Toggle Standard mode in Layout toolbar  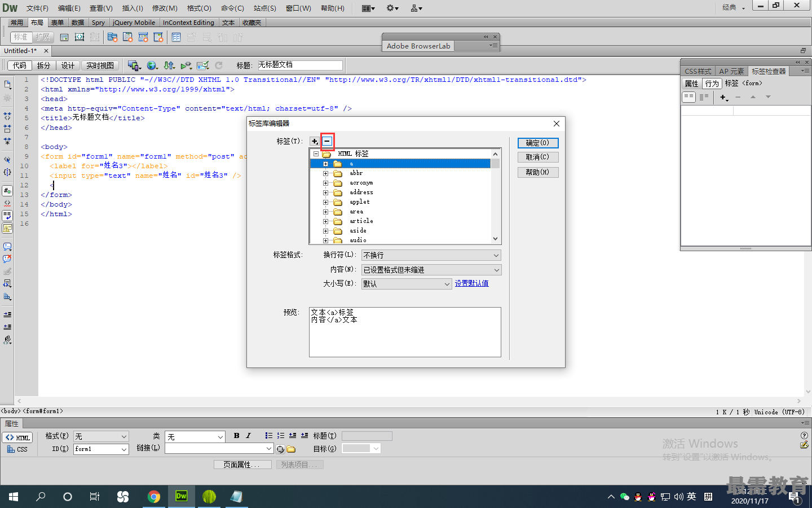[21, 37]
